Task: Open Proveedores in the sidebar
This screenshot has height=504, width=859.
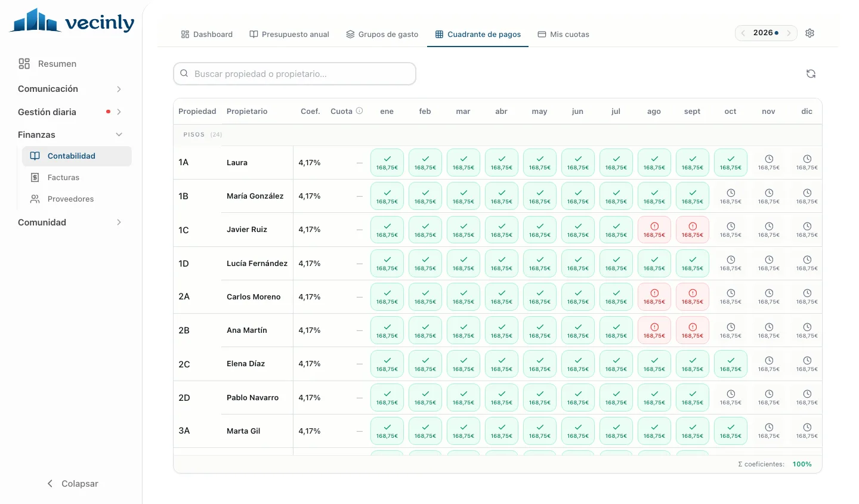Action: tap(77, 199)
